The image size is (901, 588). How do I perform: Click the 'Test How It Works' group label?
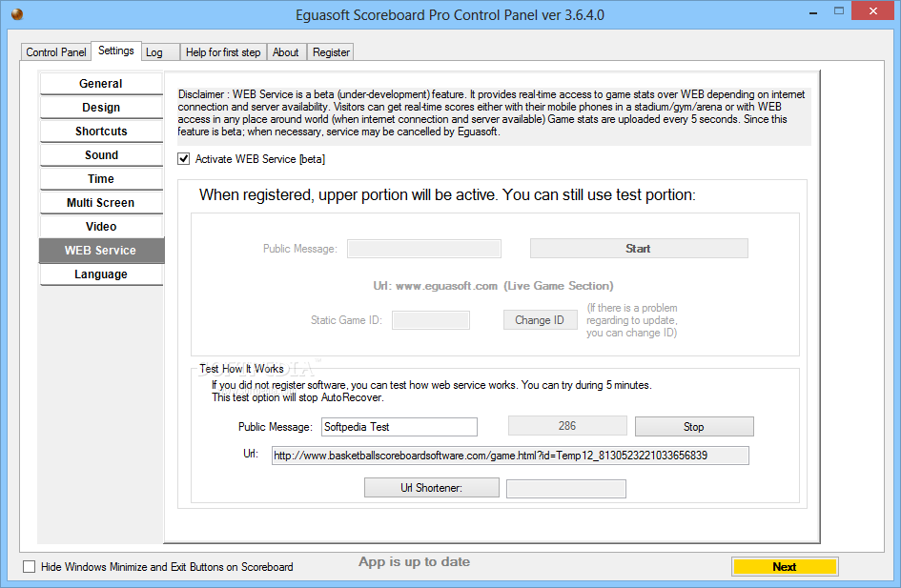(x=241, y=369)
